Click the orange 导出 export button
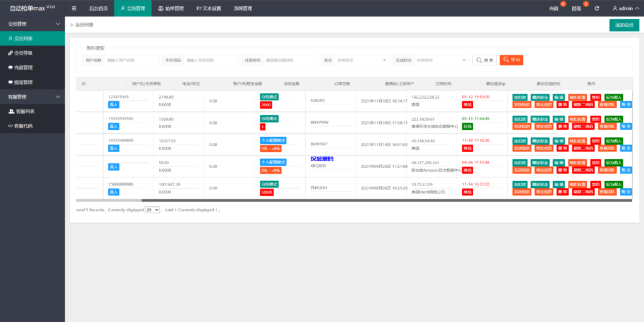Screen dimensions: 644x322 coord(511,60)
